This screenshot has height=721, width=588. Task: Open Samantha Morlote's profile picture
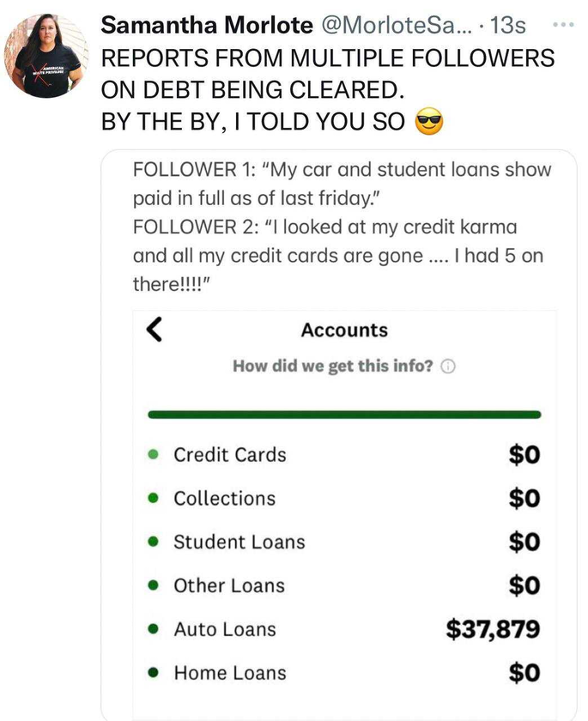(45, 56)
